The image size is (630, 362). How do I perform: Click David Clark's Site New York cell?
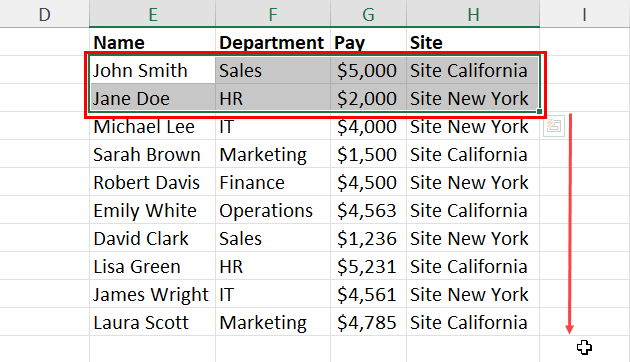473,238
